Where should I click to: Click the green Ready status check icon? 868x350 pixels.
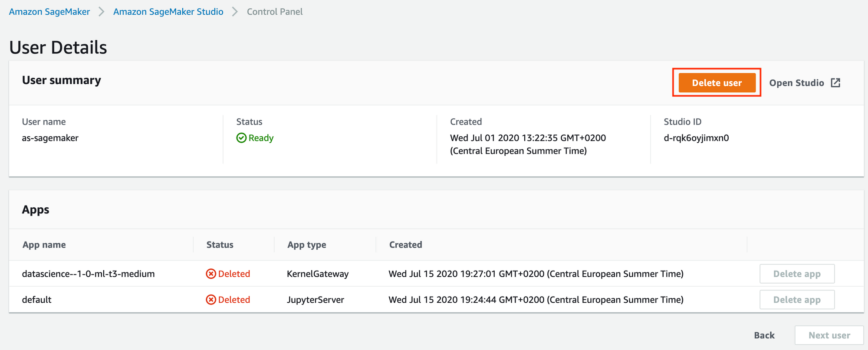(x=241, y=138)
